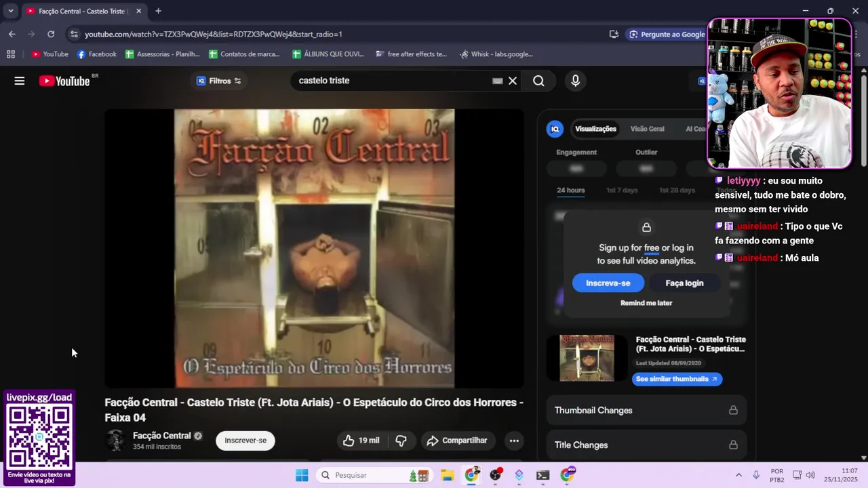Open the Whisk - labs.google... bookmark
The image size is (868, 488).
tap(497, 54)
